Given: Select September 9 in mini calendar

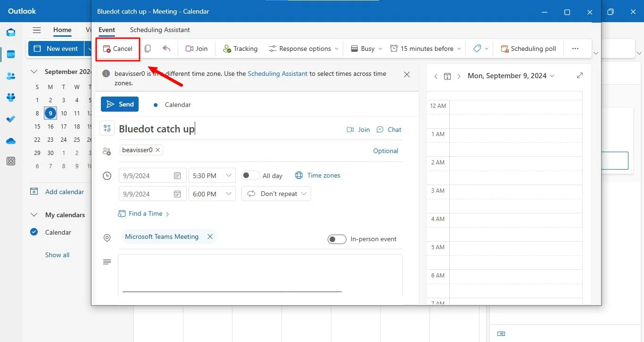Looking at the screenshot, I should click(x=50, y=113).
